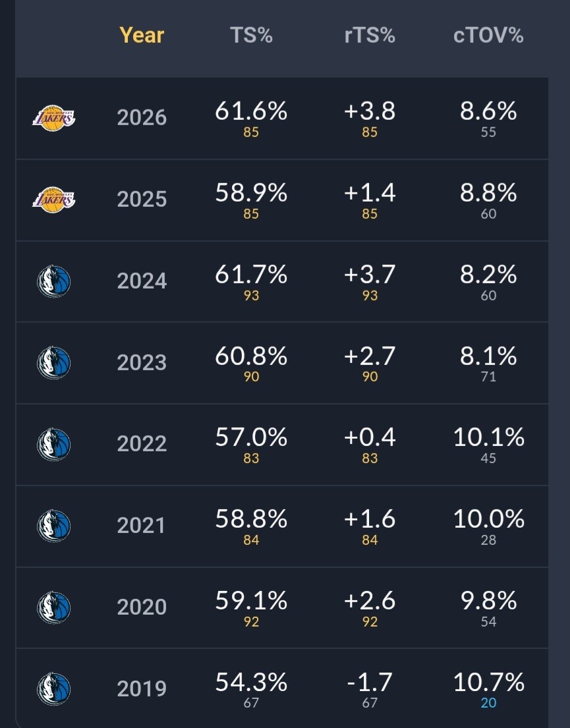This screenshot has height=728, width=570.
Task: Select the Mavericks logo beside 2023
Action: (x=53, y=362)
